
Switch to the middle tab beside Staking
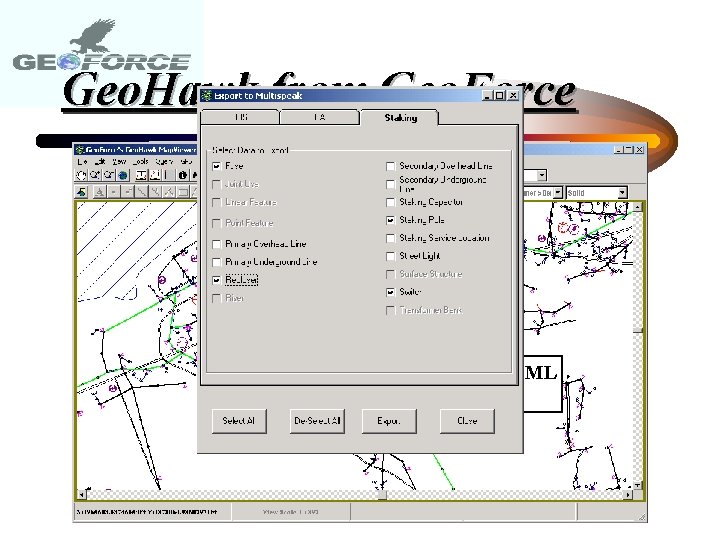coord(320,117)
